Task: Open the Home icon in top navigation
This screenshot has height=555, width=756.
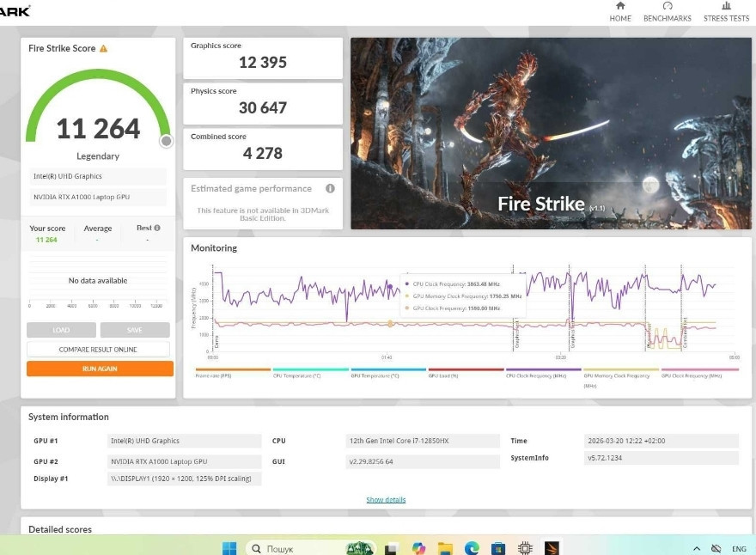Action: pyautogui.click(x=620, y=11)
